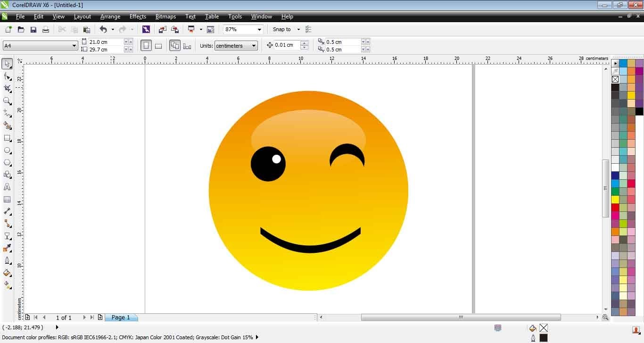
Task: Expand the A4 page size dropdown
Action: (74, 46)
